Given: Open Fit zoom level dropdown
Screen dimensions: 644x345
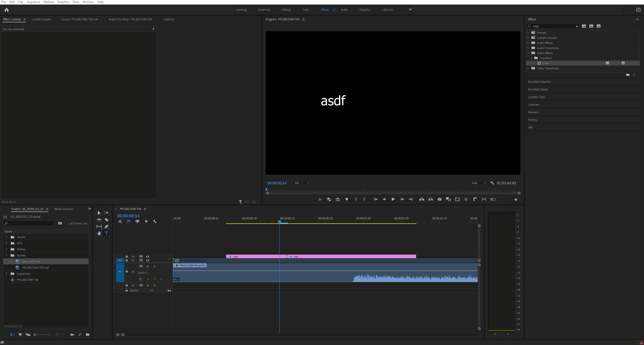Looking at the screenshot, I should [x=302, y=183].
